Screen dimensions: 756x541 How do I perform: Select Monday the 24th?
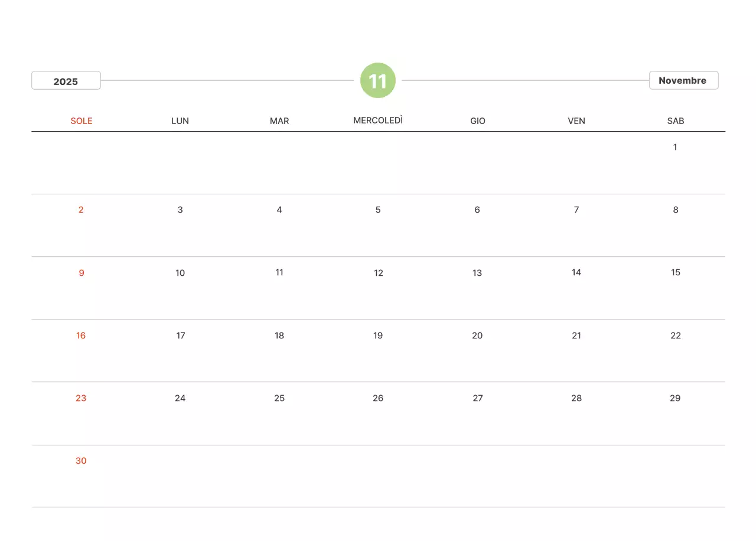click(x=180, y=398)
